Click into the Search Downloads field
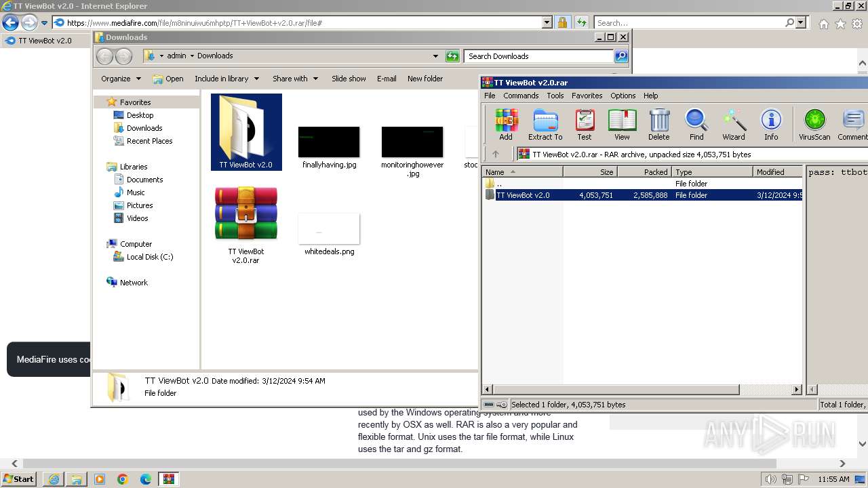The image size is (868, 488). 539,56
